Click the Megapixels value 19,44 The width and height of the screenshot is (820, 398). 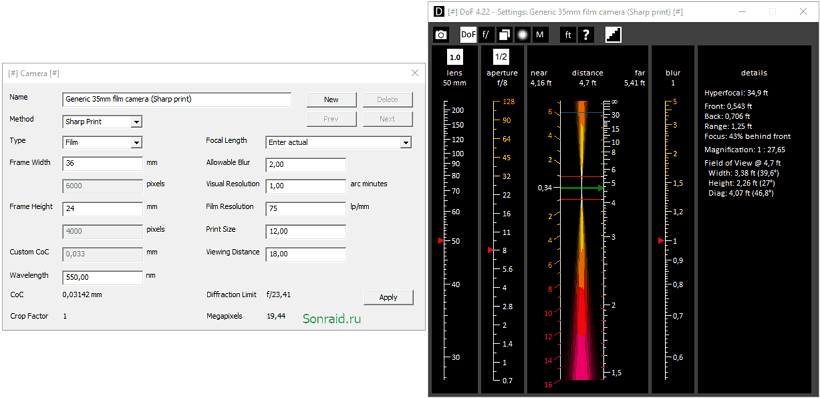coord(275,316)
